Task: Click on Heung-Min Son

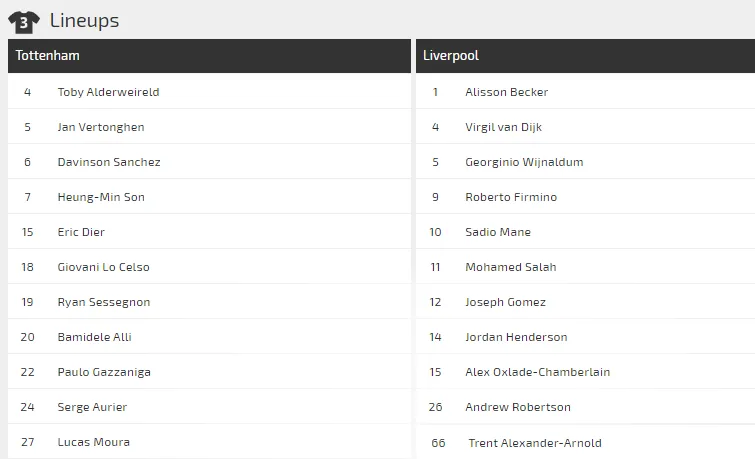Action: (x=101, y=197)
